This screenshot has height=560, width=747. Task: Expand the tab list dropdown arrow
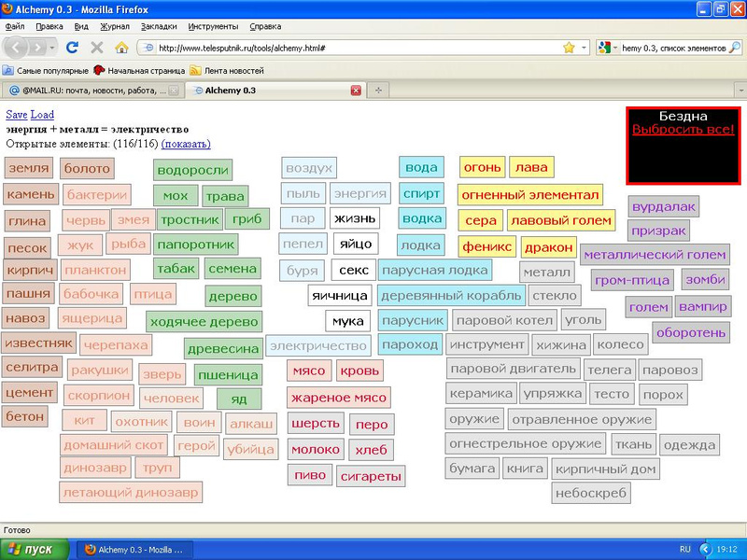tap(738, 91)
